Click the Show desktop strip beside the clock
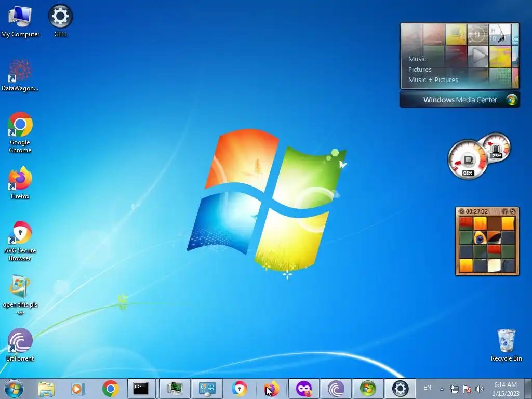 tap(529, 389)
